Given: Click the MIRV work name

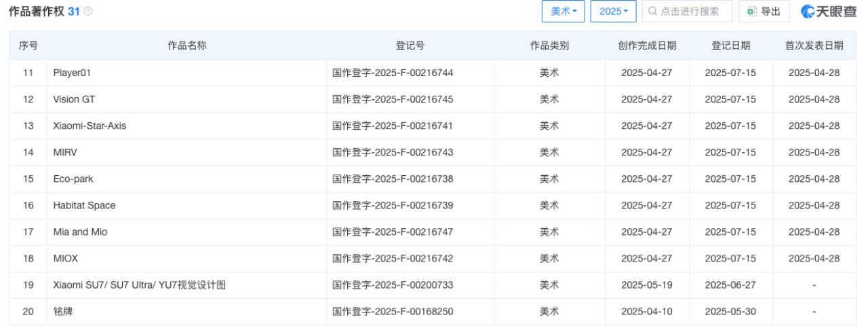Looking at the screenshot, I should click(65, 152).
